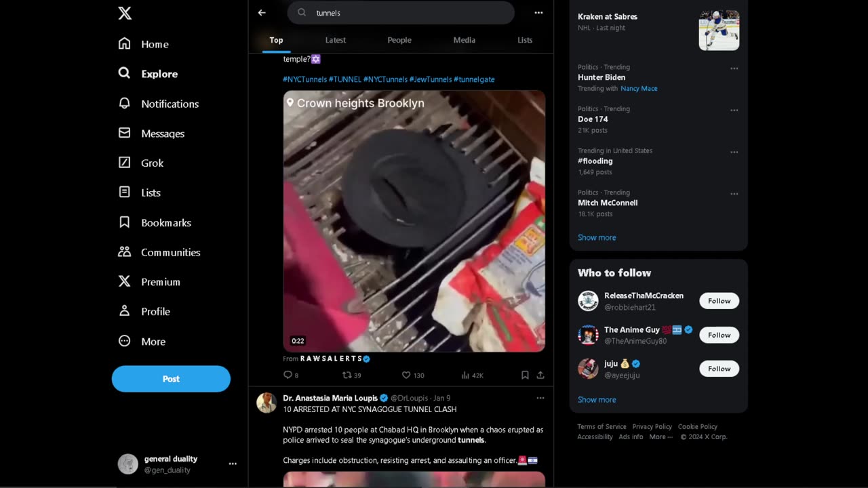Reply to the Crown Heights video post
Screen dimensions: 868x488
click(x=288, y=375)
